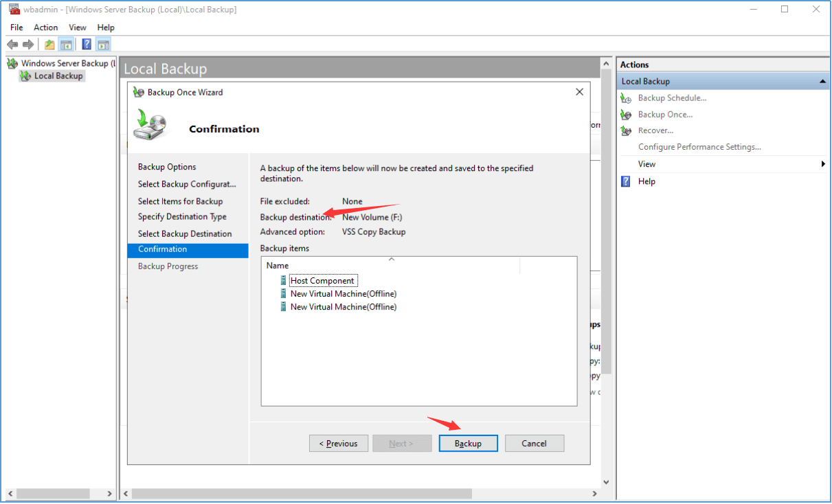Click right arrow of console tree scrollbar
This screenshot has width=832, height=504.
[109, 494]
